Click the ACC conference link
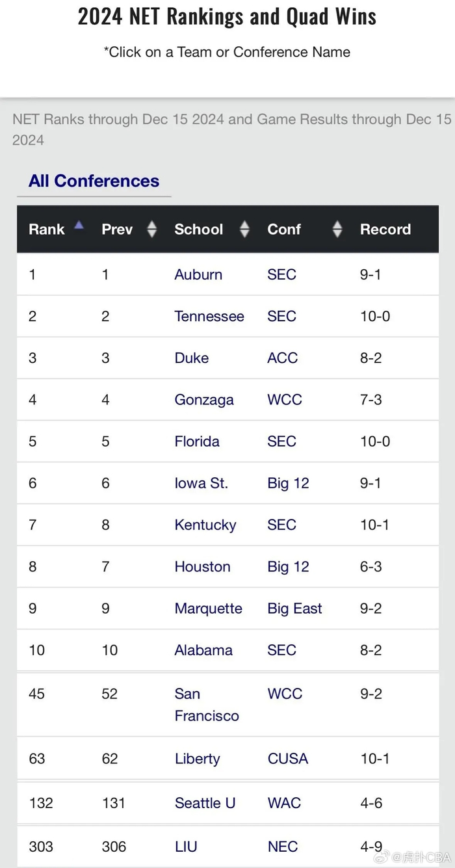The image size is (455, 868). [x=282, y=358]
